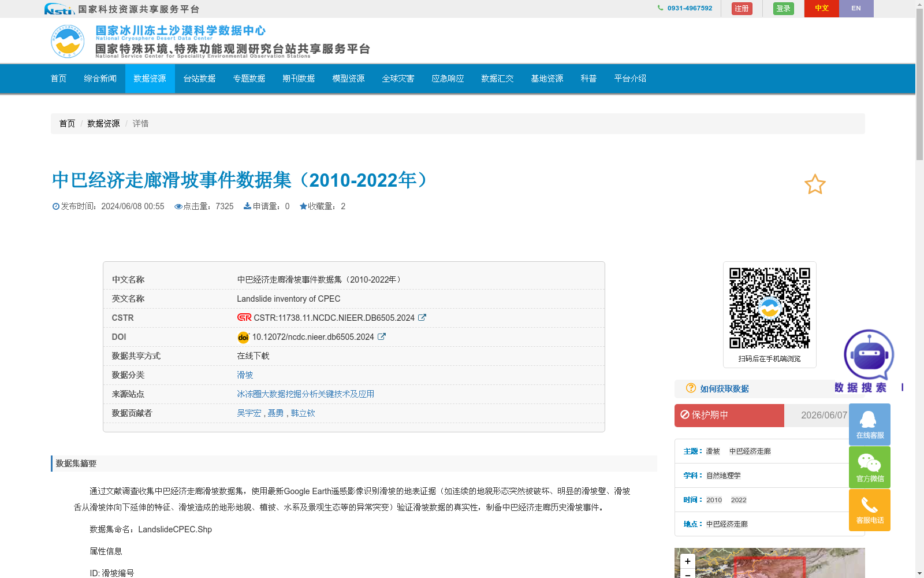Open contributor 聂勇 link

pyautogui.click(x=275, y=413)
